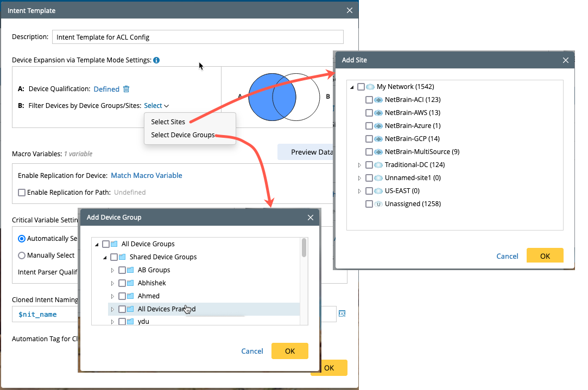Expand the Abhishek folder
This screenshot has width=588, height=390.
pyautogui.click(x=112, y=283)
